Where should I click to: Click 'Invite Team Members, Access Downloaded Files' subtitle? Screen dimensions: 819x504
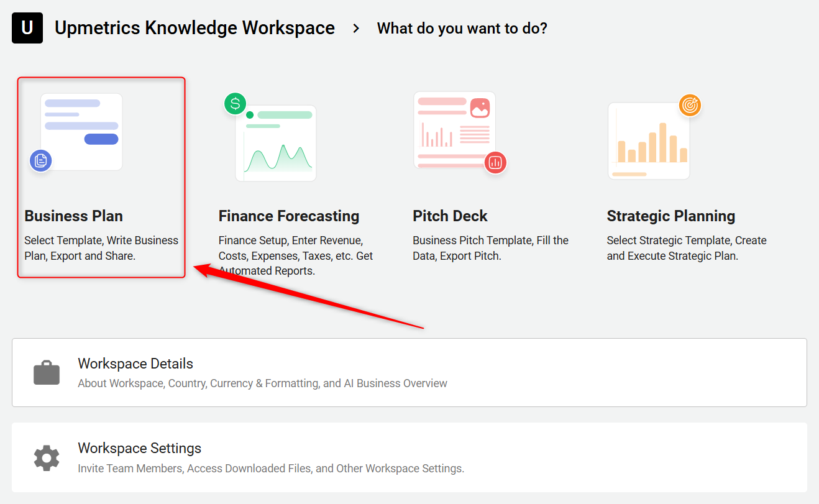coord(271,468)
